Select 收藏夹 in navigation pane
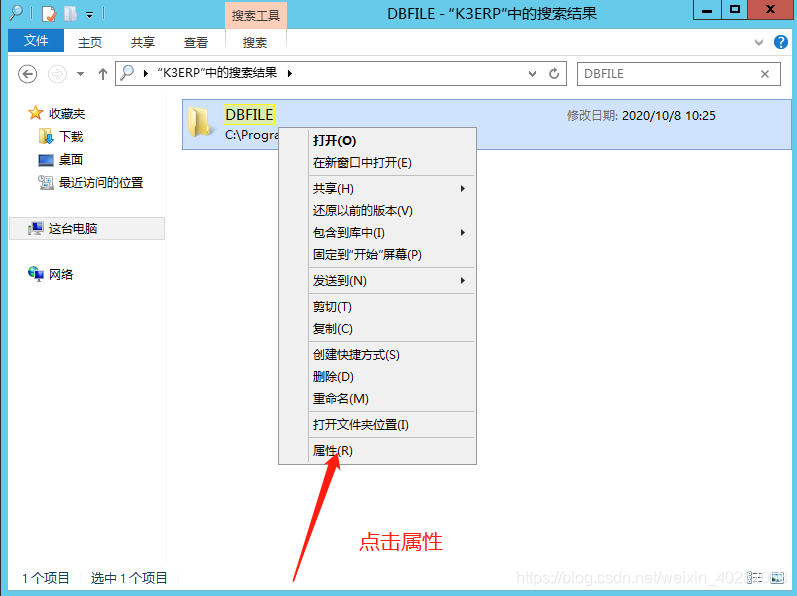 point(67,113)
